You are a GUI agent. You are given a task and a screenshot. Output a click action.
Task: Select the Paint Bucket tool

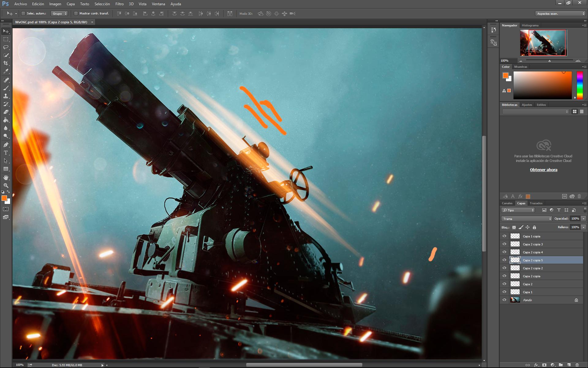pos(6,120)
